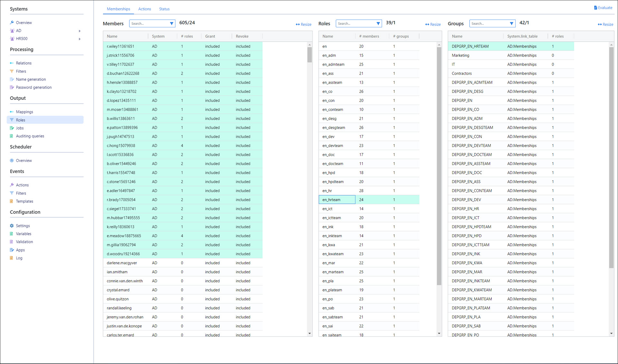Viewport: 618px width, 364px height.
Task: Open the Groups search filter dropdown
Action: coord(511,23)
